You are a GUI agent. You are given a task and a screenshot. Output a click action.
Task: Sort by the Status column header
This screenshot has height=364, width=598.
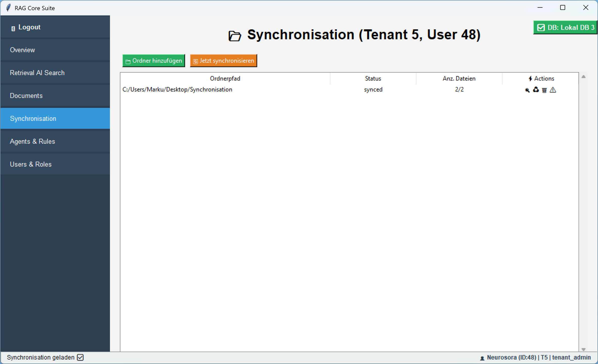(373, 79)
